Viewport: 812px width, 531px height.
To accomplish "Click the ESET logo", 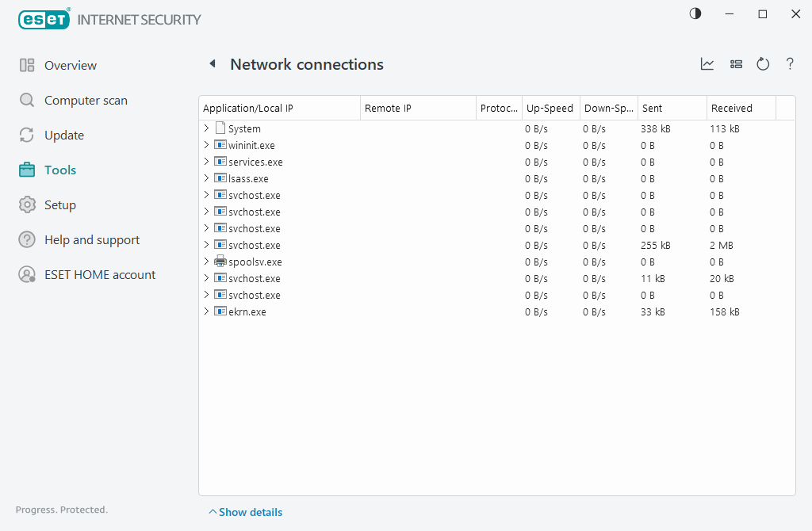I will (x=44, y=19).
